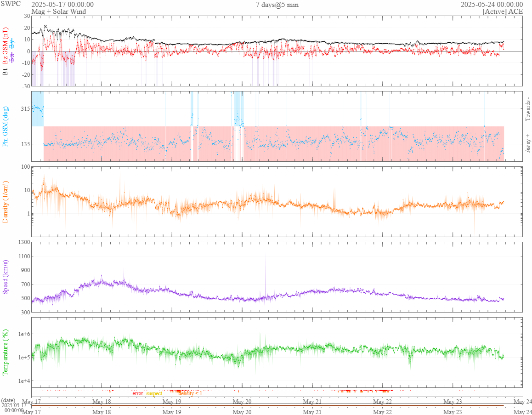The height and width of the screenshot is (415, 532).
Task: Click the 2025-05-17 start date header
Action: (62, 5)
